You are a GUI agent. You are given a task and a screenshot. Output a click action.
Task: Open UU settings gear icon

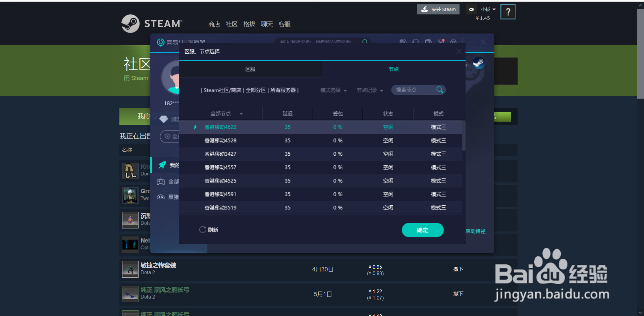pos(453,42)
